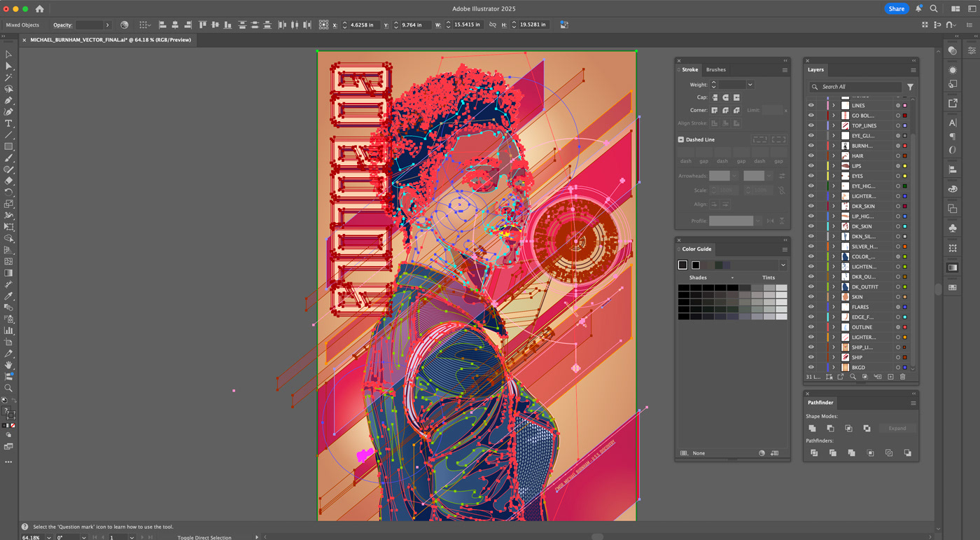980x540 pixels.
Task: Switch to the Brushes tab
Action: pyautogui.click(x=715, y=69)
